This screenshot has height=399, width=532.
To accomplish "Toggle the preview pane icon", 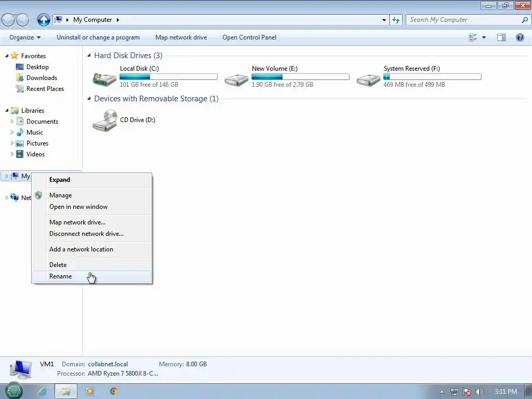I will pos(501,37).
